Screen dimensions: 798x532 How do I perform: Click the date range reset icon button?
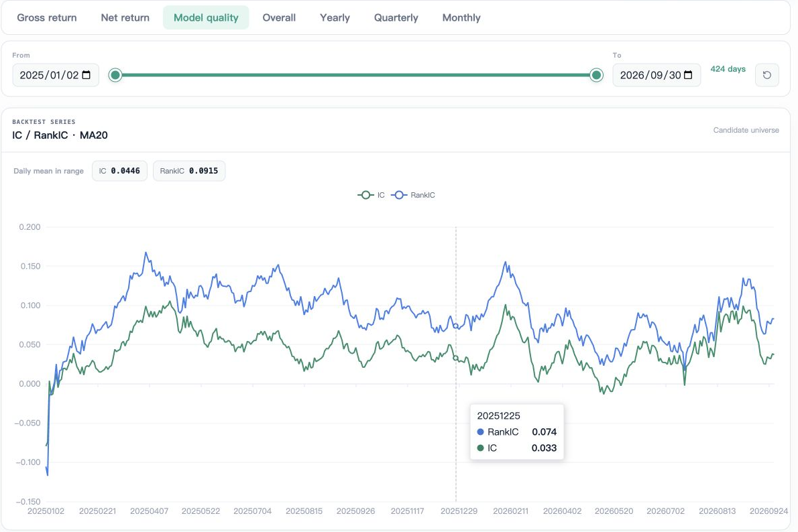[767, 75]
